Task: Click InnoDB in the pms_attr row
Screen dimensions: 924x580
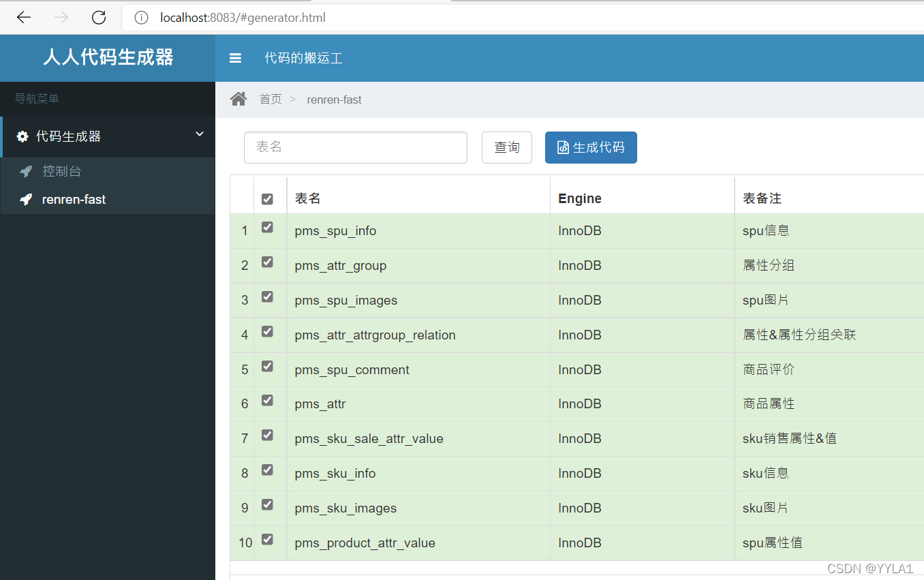Action: coord(580,404)
